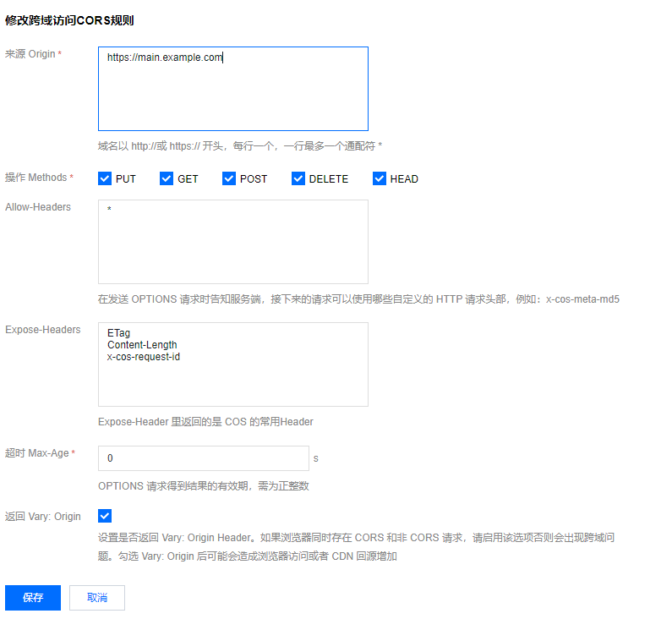Click the 修改跨域访问CORS规则 heading
Screen dimensions: 672x619
tap(69, 20)
